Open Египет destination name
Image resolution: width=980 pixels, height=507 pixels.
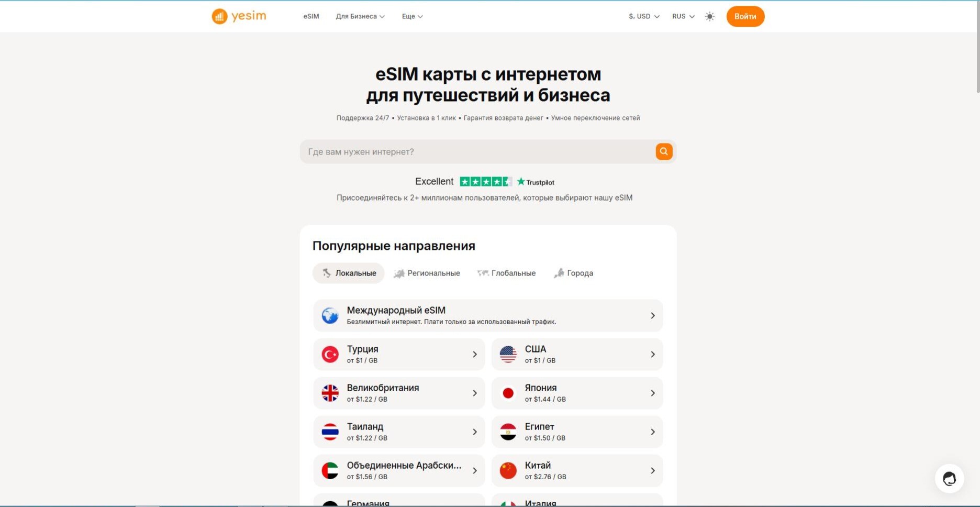[539, 426]
